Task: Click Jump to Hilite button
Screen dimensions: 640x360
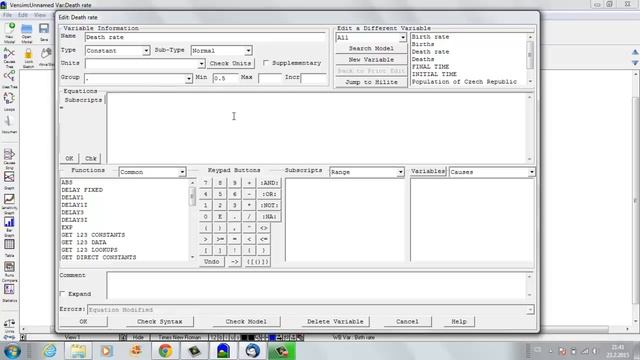Action: [371, 82]
